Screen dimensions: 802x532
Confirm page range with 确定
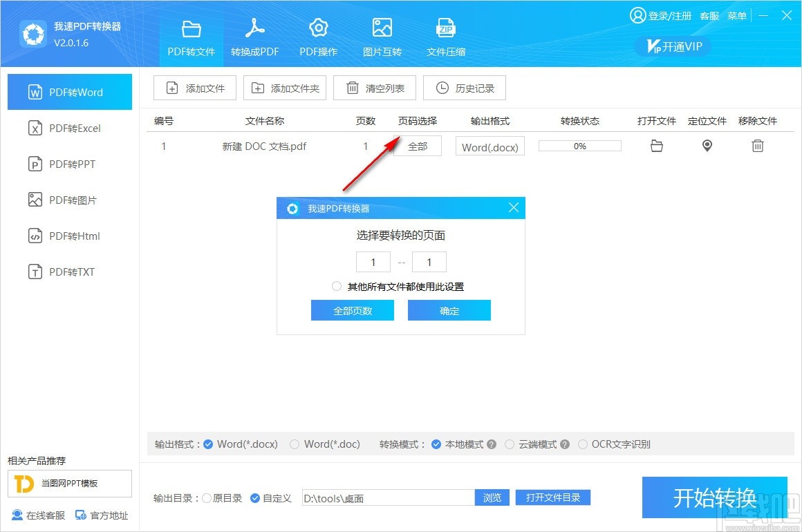coord(449,310)
